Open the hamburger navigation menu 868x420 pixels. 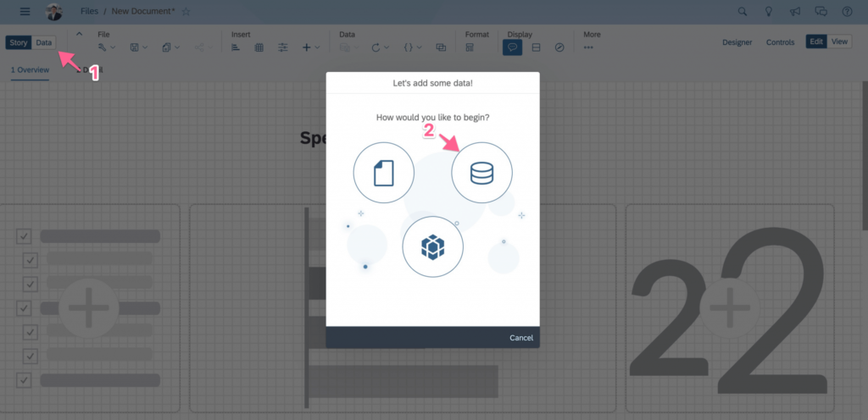(25, 12)
